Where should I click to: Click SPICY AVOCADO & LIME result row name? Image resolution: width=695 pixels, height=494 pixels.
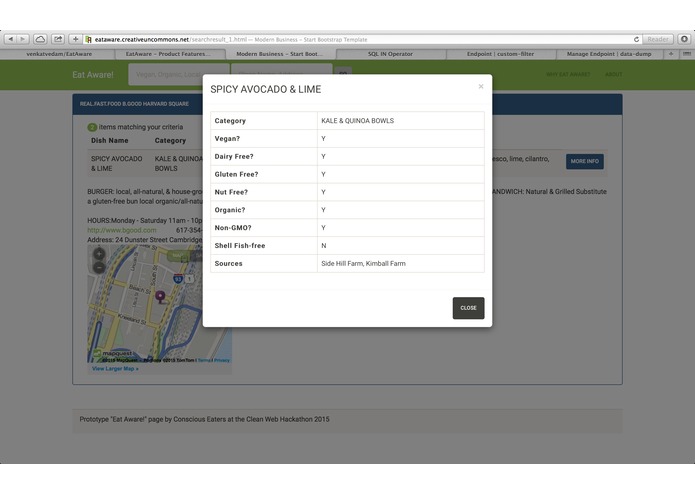(x=117, y=163)
